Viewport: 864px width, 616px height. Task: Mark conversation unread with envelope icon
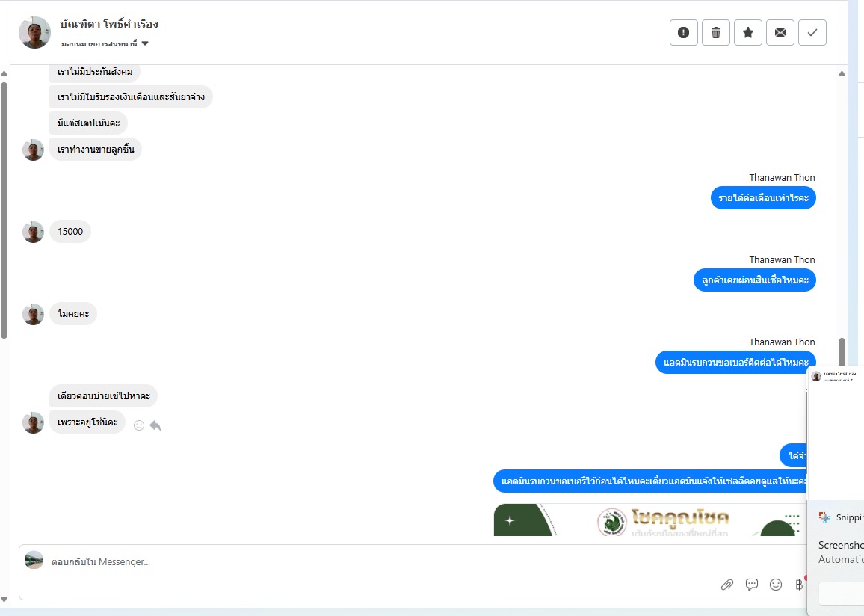tap(780, 32)
